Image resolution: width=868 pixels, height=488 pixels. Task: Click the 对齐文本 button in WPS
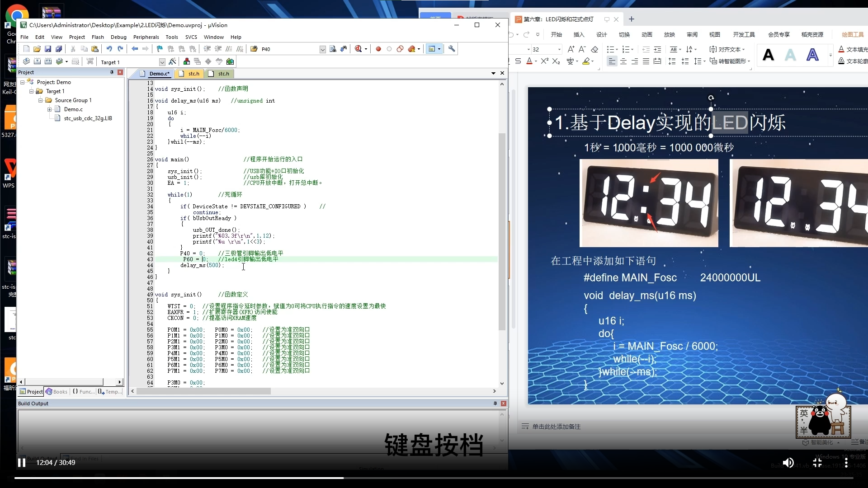[x=727, y=49]
